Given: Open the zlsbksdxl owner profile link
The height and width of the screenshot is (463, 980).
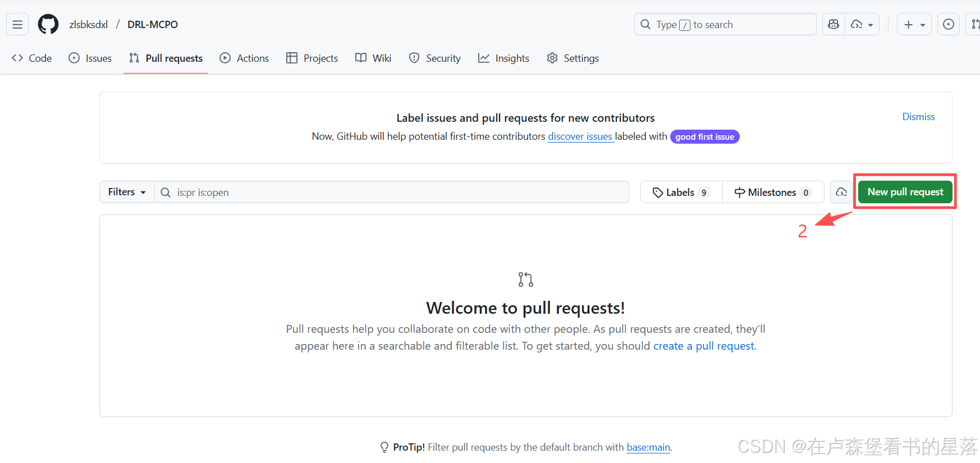Looking at the screenshot, I should tap(89, 25).
